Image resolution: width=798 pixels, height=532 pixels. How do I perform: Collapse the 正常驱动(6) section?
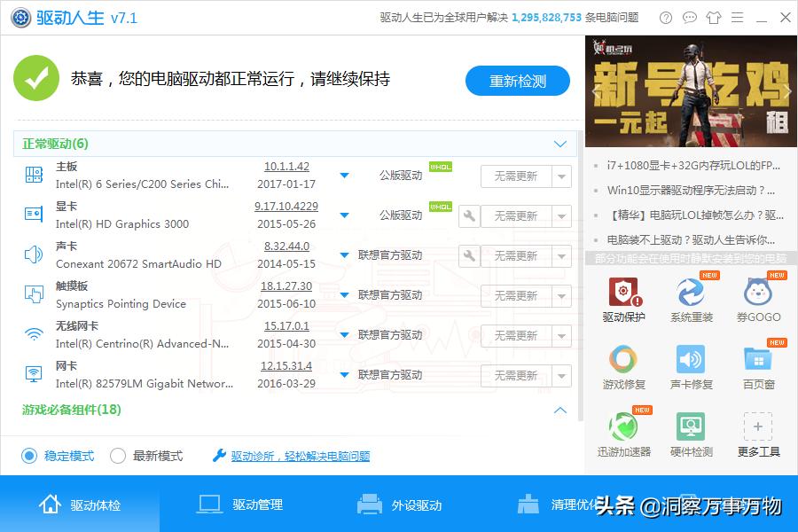click(559, 143)
